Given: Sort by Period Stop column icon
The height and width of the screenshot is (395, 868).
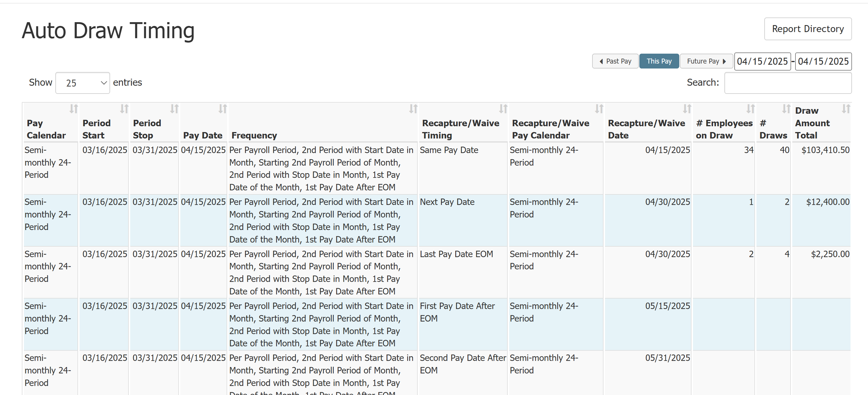Looking at the screenshot, I should coord(174,109).
